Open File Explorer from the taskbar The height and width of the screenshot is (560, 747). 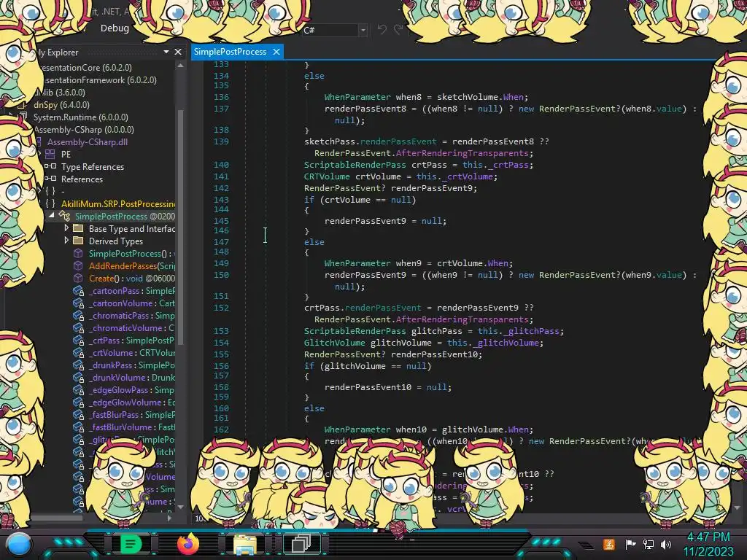245,545
